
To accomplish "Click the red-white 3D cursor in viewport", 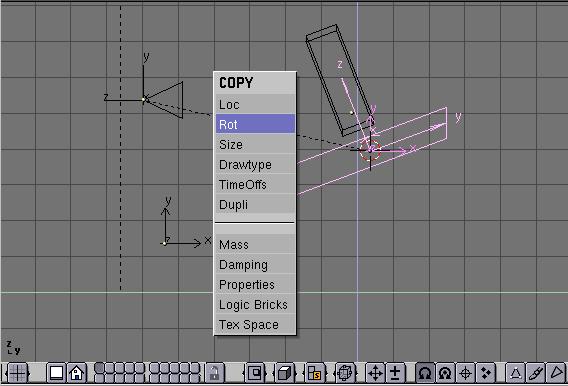I will point(370,150).
